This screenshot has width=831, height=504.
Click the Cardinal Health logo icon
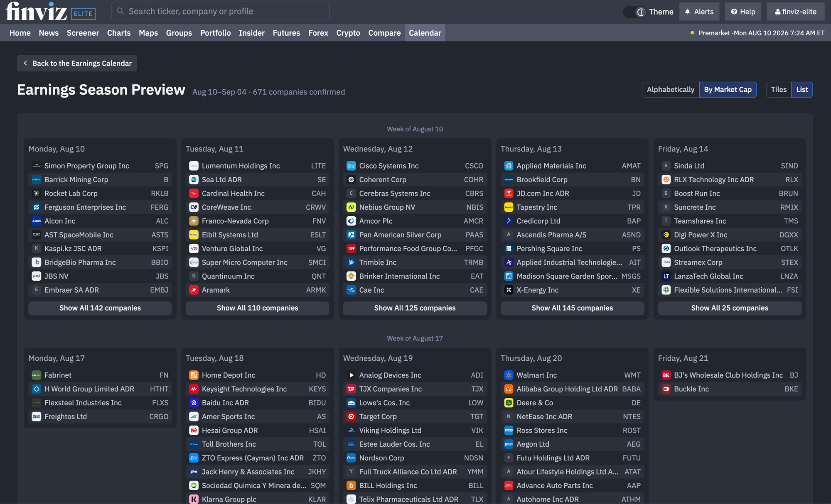coord(194,193)
